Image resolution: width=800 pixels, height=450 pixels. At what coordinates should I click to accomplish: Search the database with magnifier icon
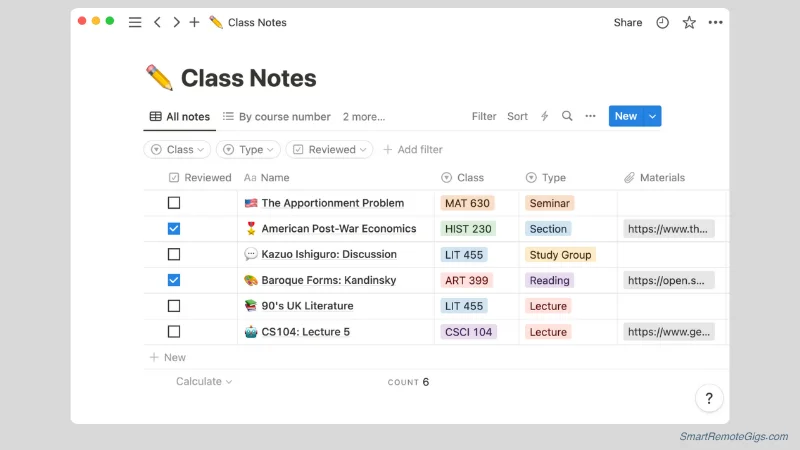(567, 116)
